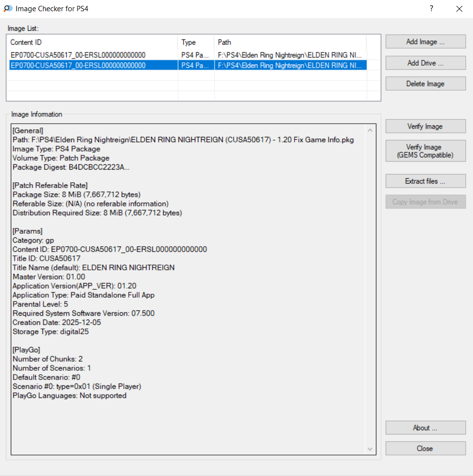Click the Type column header

[x=196, y=42]
